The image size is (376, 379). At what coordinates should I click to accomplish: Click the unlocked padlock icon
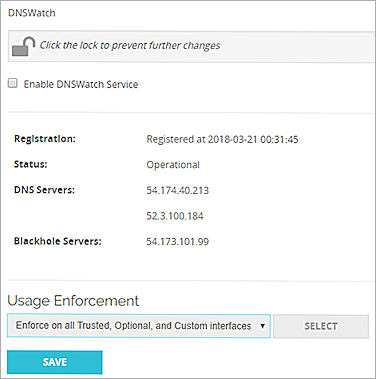[x=24, y=46]
